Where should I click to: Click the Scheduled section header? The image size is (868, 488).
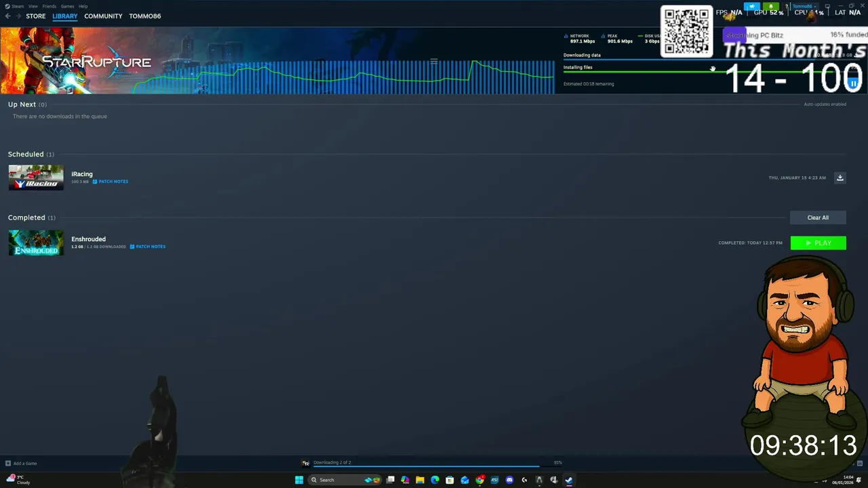tap(31, 154)
